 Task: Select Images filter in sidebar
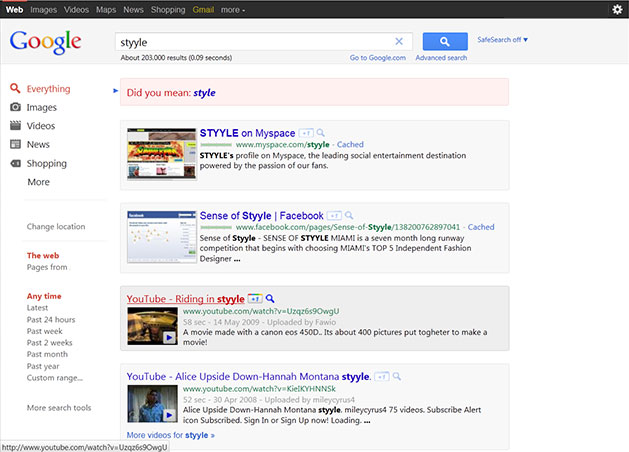pos(42,107)
